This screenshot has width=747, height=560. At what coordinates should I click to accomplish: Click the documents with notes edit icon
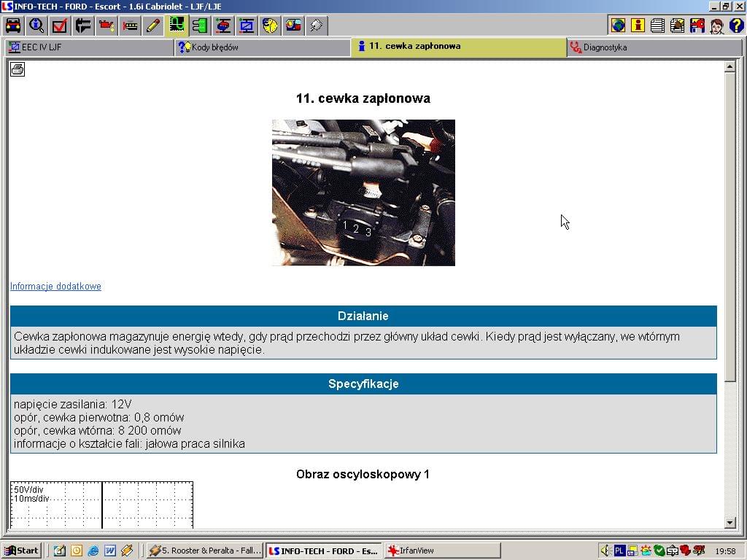(677, 26)
